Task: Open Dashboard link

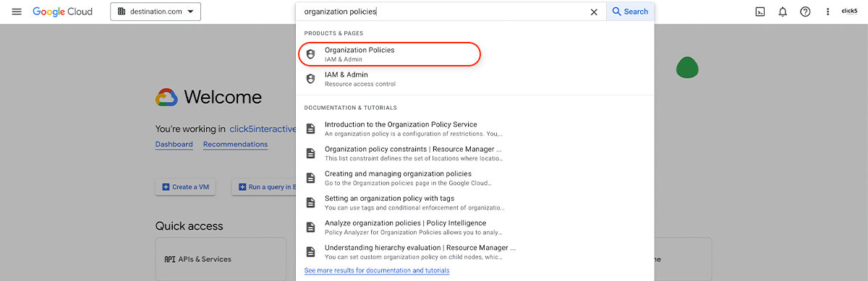Action: [x=174, y=144]
